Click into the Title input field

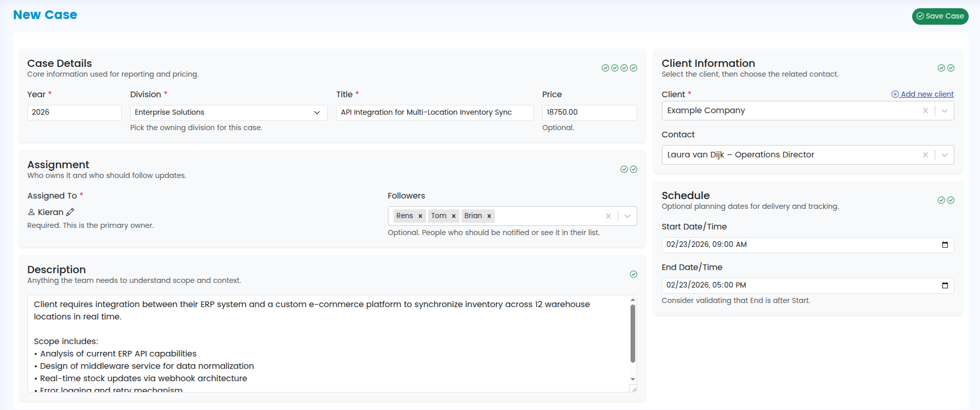434,113
